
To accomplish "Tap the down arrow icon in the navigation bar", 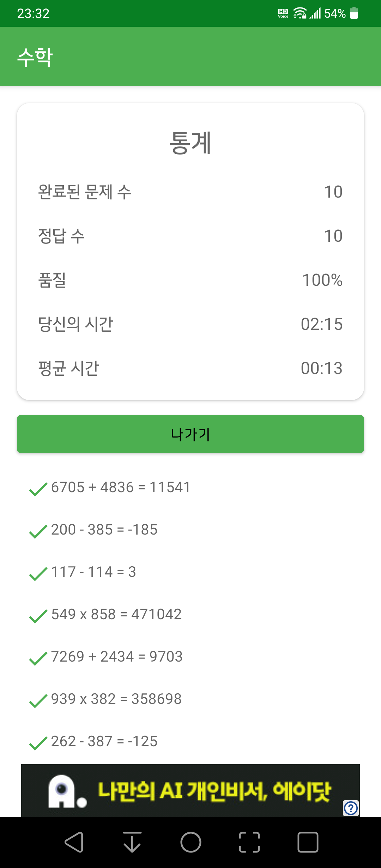I will [132, 842].
